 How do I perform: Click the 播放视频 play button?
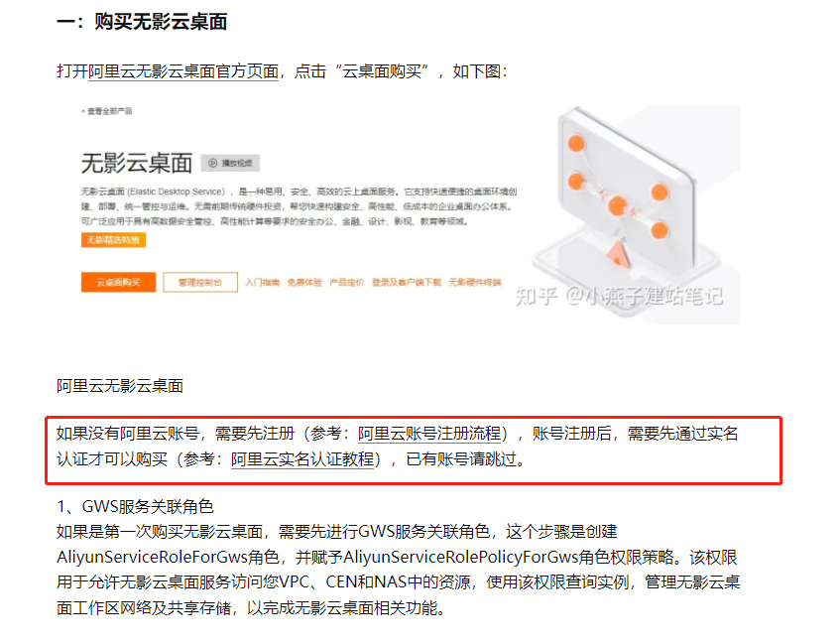[230, 163]
